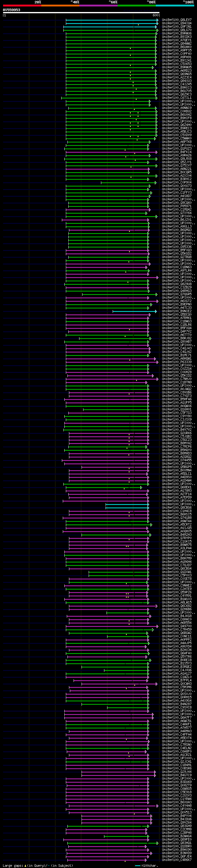Screen dimensions: 197x868
Task: Click the AV559953 query name
Action: tap(11, 10)
